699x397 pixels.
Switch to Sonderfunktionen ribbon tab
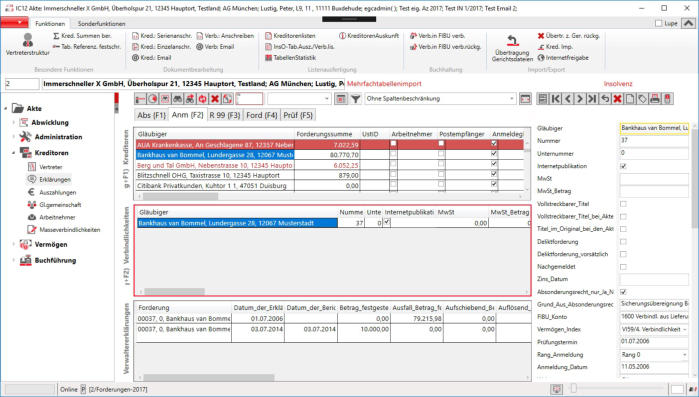coord(101,24)
